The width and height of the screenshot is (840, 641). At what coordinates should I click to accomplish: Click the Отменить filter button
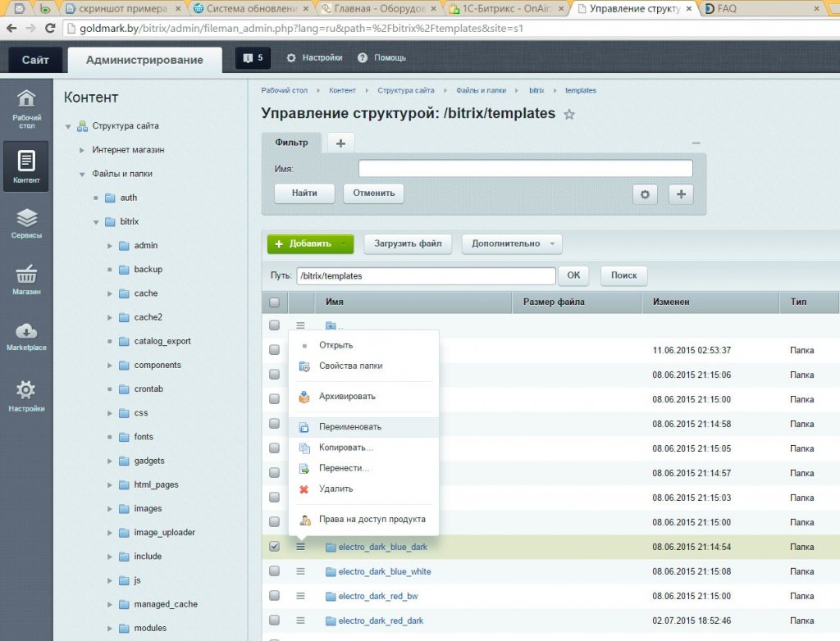373,193
